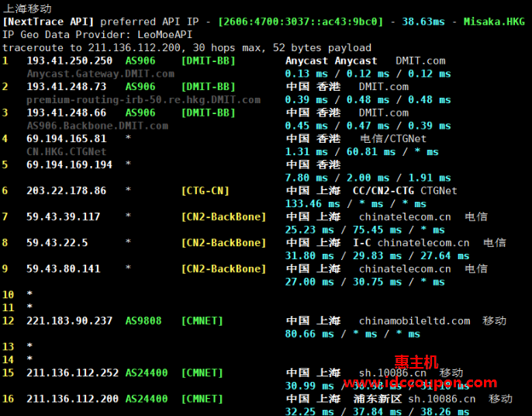Click latency '0.39 ms / 0.48 ms / 0.48 ms'

pos(368,100)
